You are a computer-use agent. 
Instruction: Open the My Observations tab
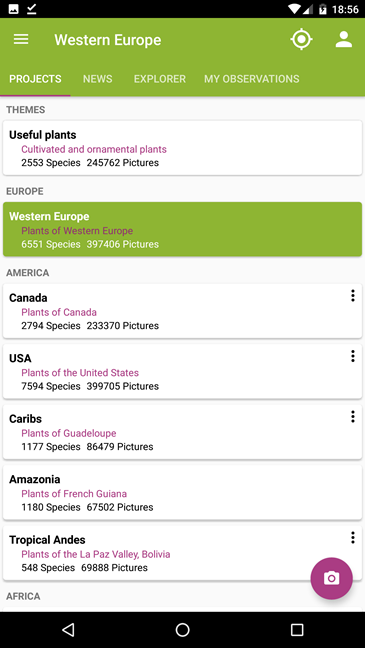252,79
